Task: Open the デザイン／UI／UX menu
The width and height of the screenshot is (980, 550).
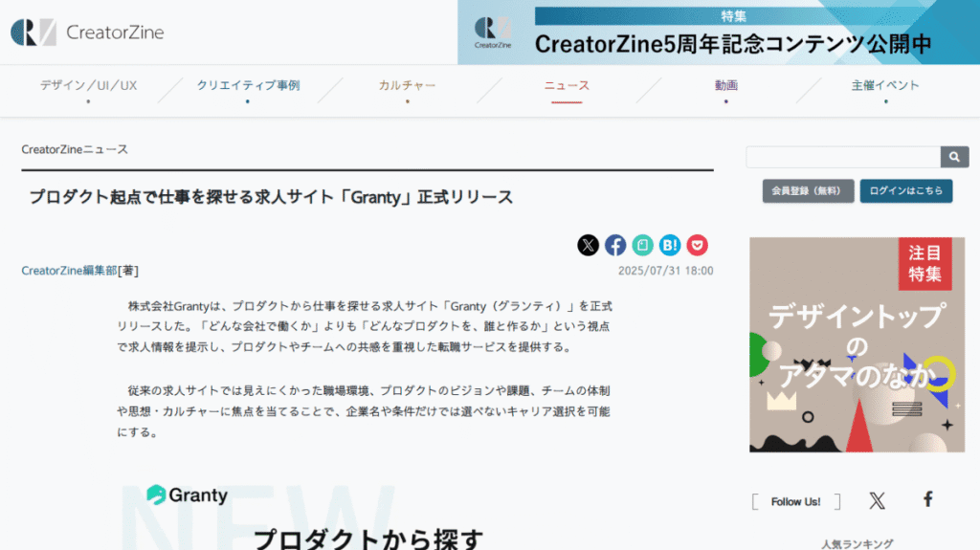Action: coord(88,86)
